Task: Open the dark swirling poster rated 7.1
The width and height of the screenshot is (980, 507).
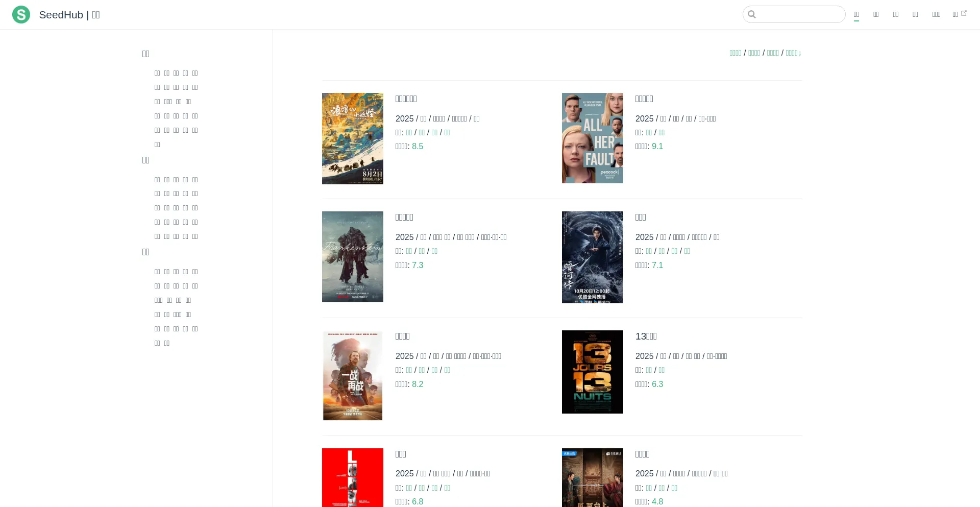Action: click(x=592, y=257)
